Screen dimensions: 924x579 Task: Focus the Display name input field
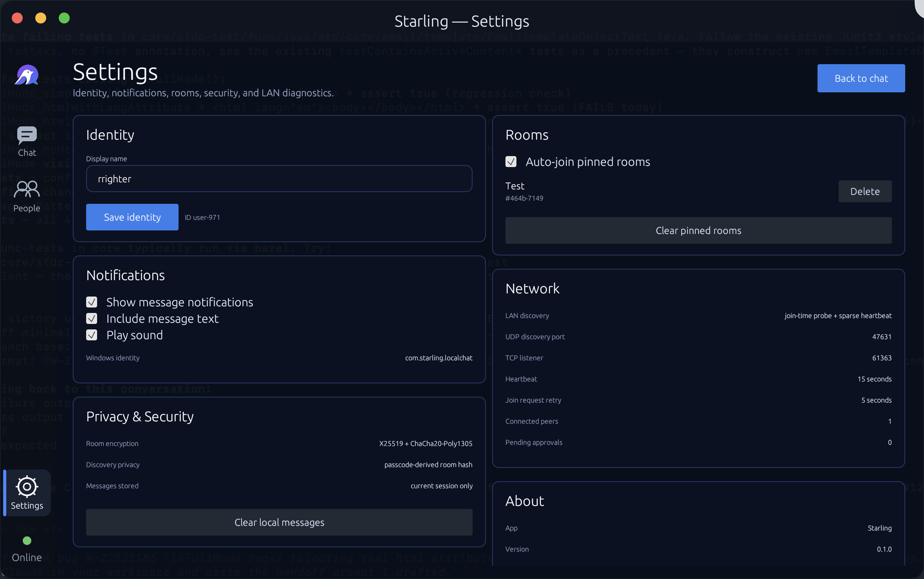point(279,179)
